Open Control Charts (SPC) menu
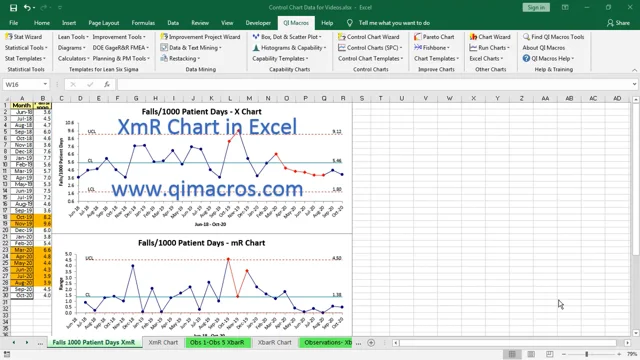640x360 pixels. tap(370, 48)
